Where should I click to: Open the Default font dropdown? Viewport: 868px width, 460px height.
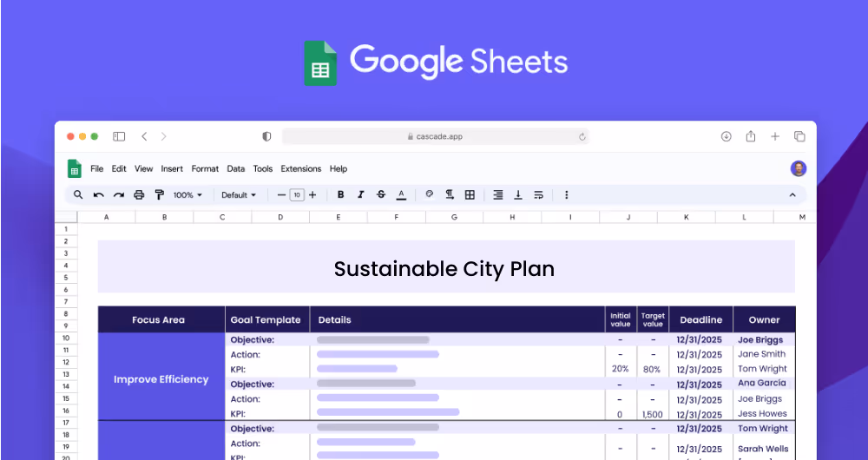[x=239, y=195]
